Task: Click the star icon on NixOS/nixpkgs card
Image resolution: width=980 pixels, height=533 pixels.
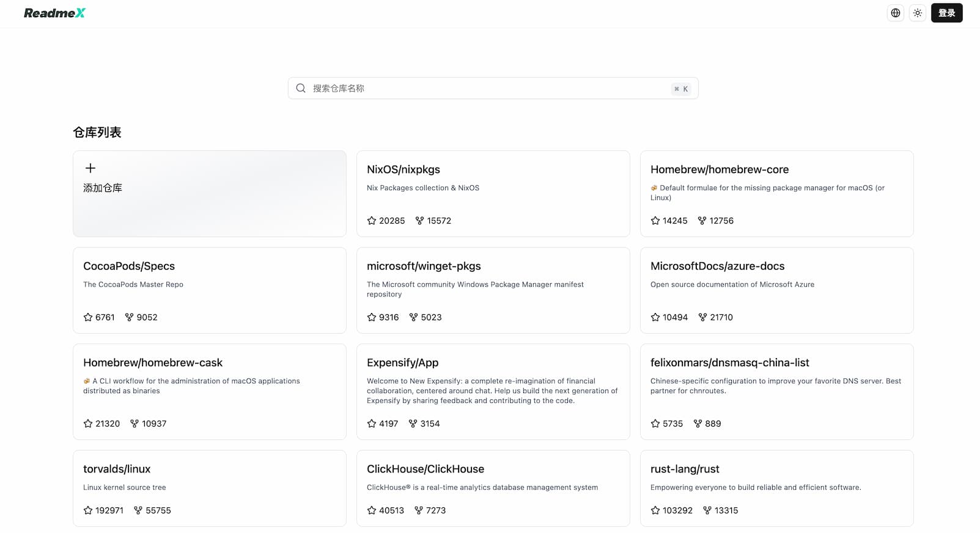Action: tap(372, 221)
